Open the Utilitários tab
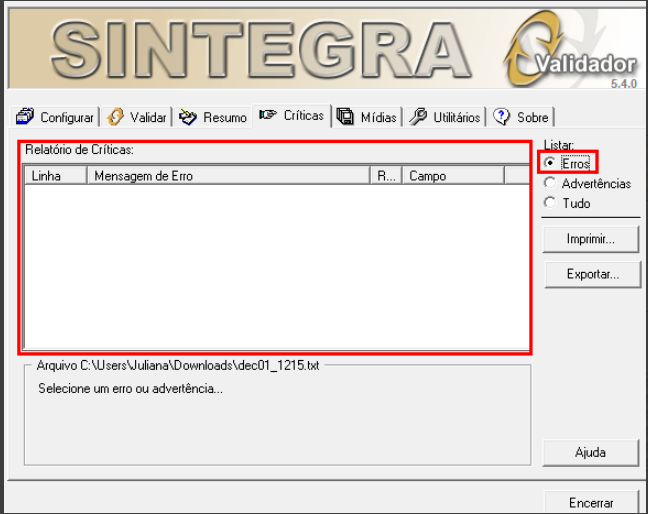This screenshot has width=648, height=514. [445, 117]
